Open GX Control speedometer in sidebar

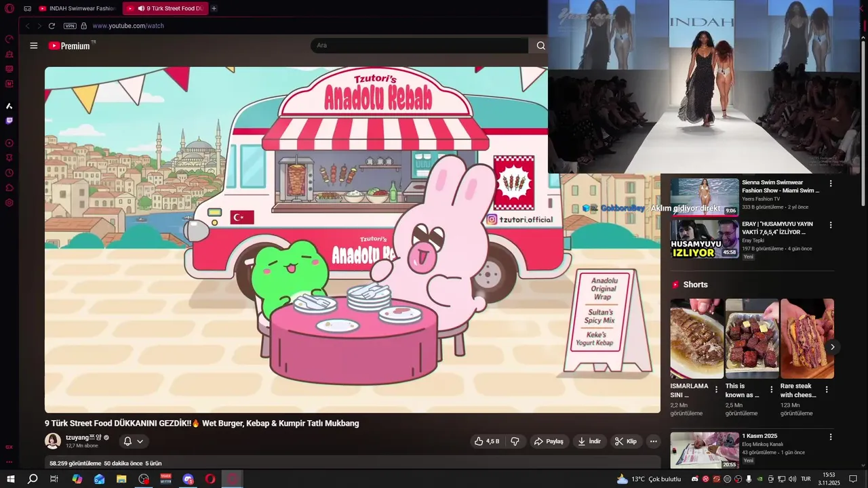(9, 39)
